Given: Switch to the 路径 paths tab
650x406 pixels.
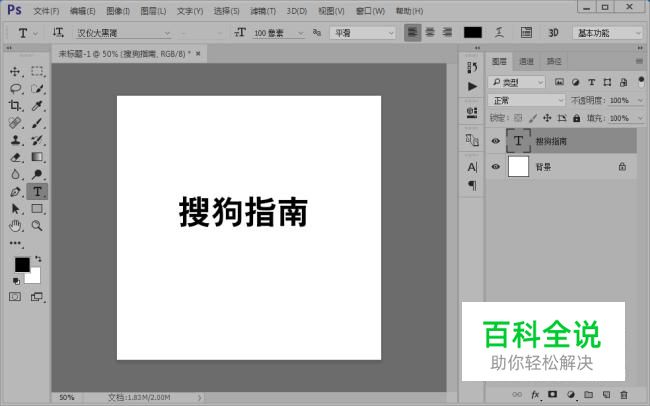Looking at the screenshot, I should click(x=554, y=61).
